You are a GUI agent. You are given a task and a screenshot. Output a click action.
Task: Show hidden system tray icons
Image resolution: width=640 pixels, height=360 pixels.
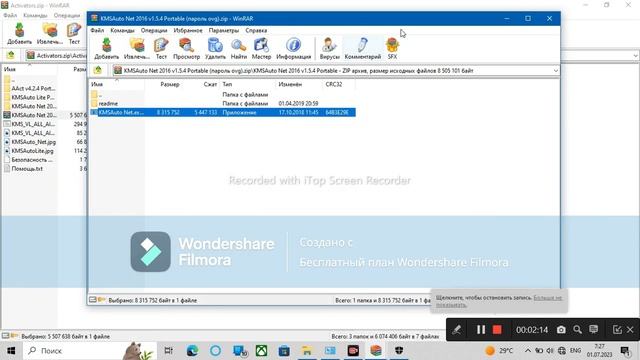pyautogui.click(x=527, y=351)
